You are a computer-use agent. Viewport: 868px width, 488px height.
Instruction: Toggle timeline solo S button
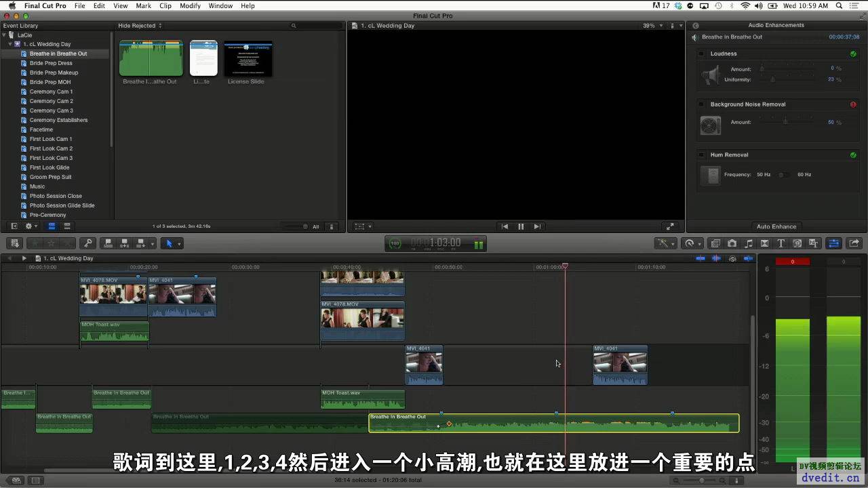[732, 258]
